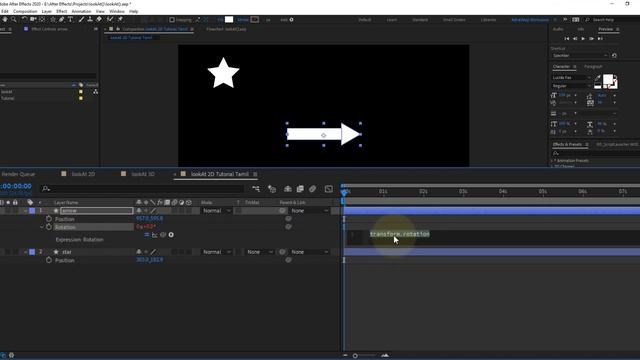The width and height of the screenshot is (640, 360).
Task: Open the Effect menu
Action: [62, 11]
